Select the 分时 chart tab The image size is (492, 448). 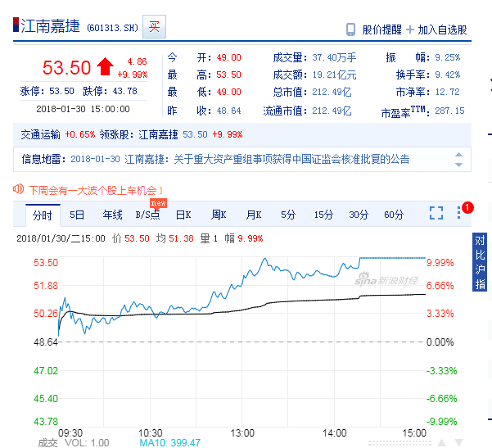tap(43, 215)
